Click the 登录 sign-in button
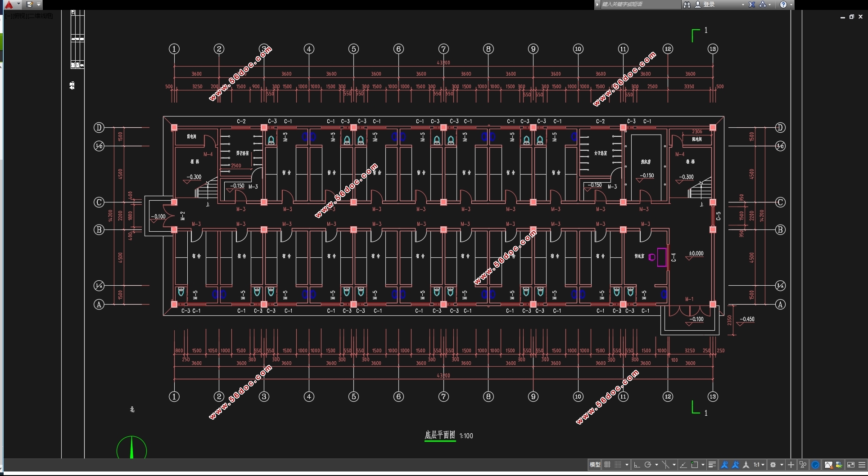The image size is (868, 476). [705, 4]
